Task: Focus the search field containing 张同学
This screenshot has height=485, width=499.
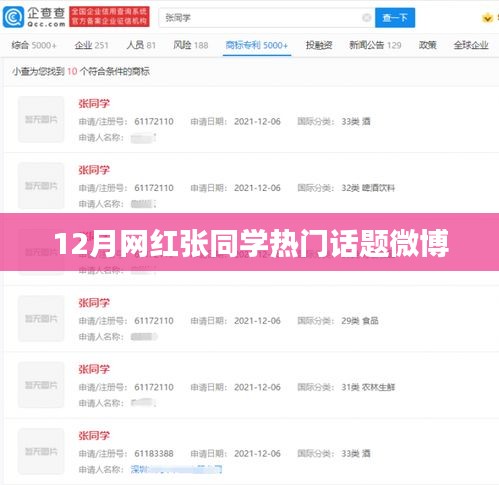Action: [x=266, y=18]
